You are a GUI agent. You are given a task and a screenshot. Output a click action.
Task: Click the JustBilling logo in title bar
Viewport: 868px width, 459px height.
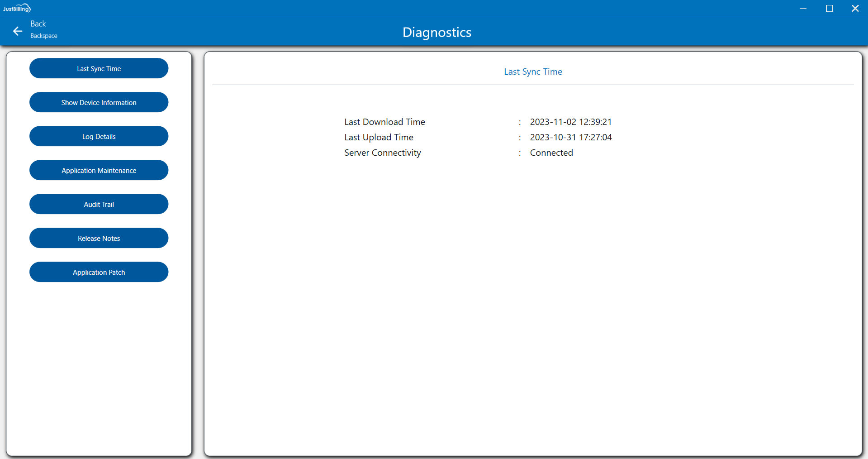17,8
